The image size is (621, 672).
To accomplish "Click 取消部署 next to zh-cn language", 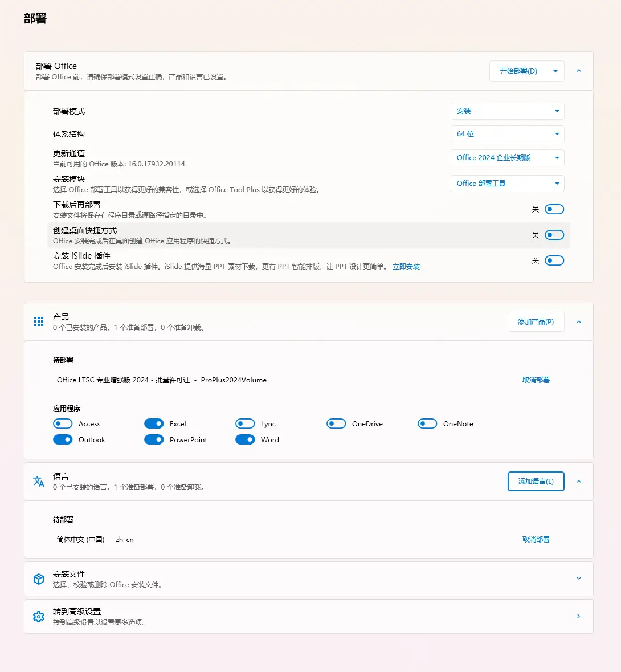I will (x=535, y=539).
